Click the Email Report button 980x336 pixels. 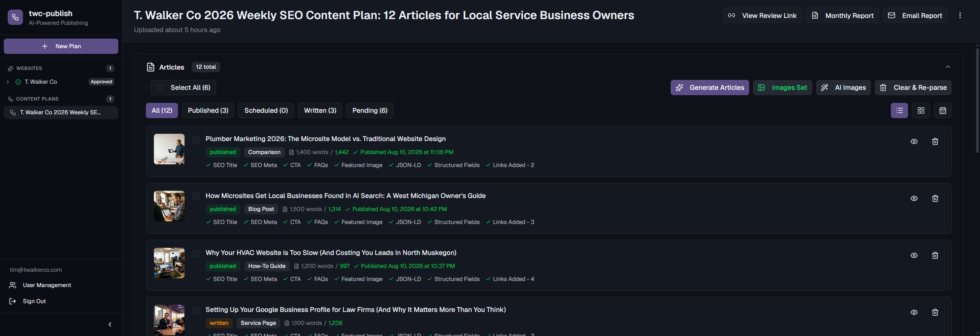point(915,15)
